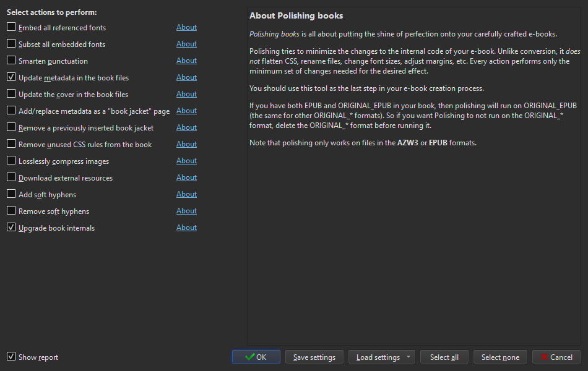Screen dimensions: 588x371
Task: Open About for Remove a previously inserted book jacket
Action: [x=186, y=127]
